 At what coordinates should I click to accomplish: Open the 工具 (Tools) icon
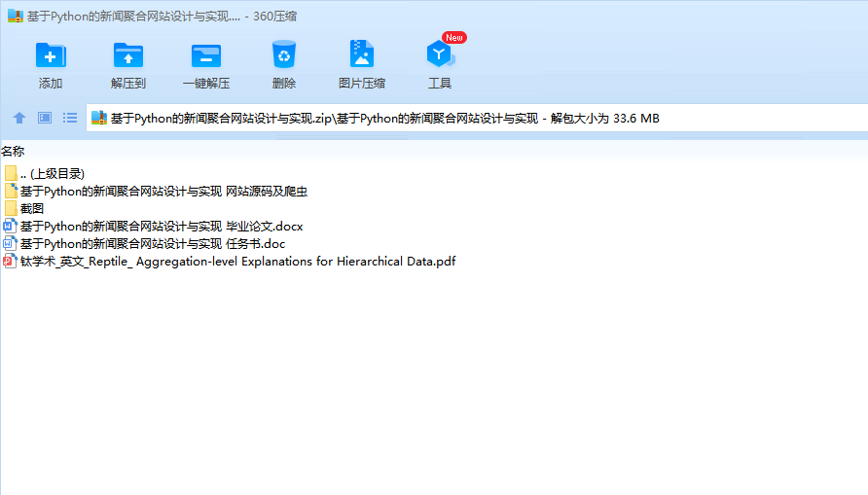click(x=440, y=54)
